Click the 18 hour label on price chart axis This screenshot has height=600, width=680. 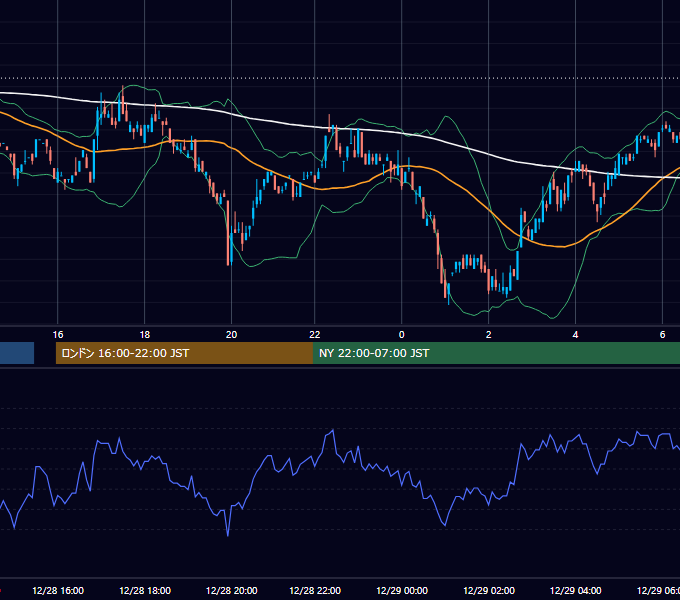tap(145, 335)
